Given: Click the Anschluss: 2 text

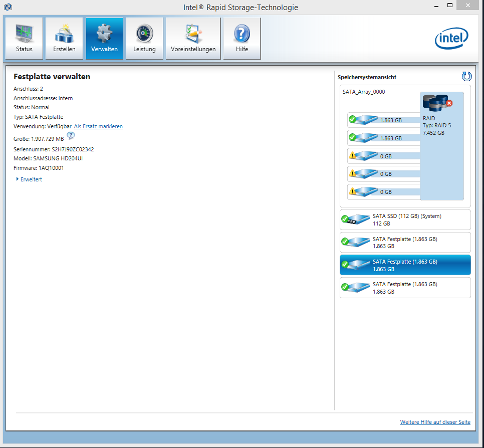Looking at the screenshot, I should tap(28, 89).
